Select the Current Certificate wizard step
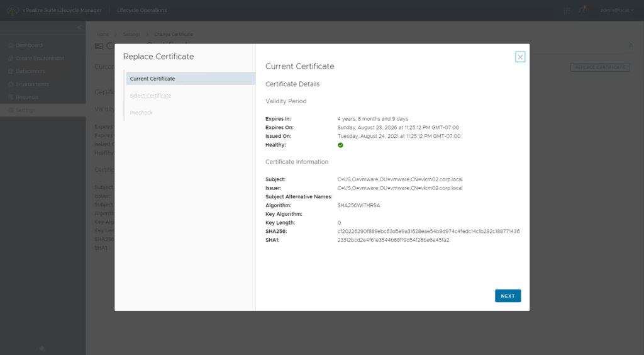Image resolution: width=644 pixels, height=355 pixels. tap(152, 79)
